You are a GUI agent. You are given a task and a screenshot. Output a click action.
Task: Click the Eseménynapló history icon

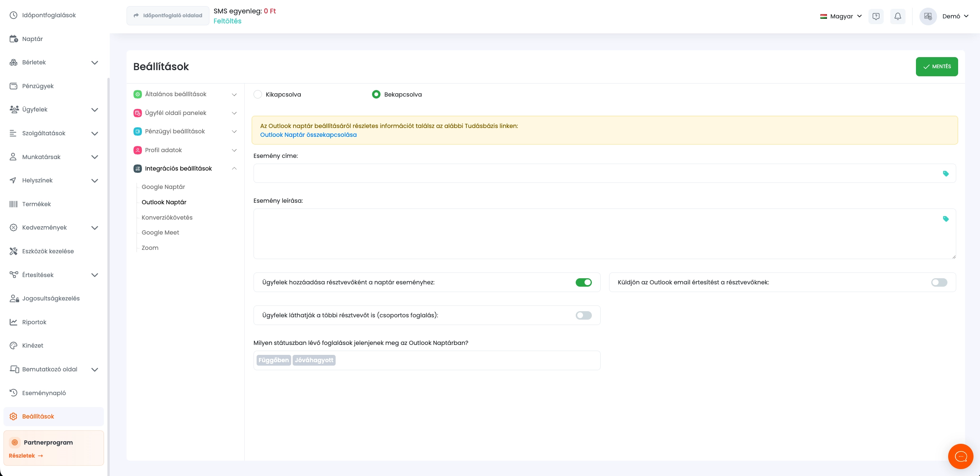coord(13,393)
